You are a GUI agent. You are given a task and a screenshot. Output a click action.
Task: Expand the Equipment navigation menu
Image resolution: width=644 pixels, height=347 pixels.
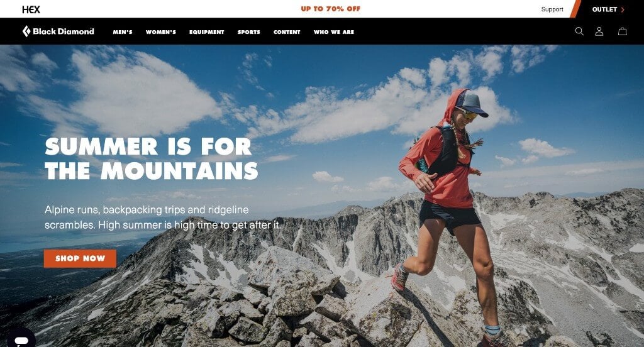[206, 31]
